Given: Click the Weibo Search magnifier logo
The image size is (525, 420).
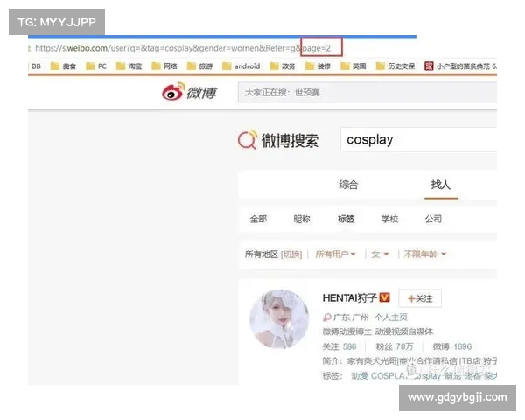Looking at the screenshot, I should pyautogui.click(x=248, y=140).
